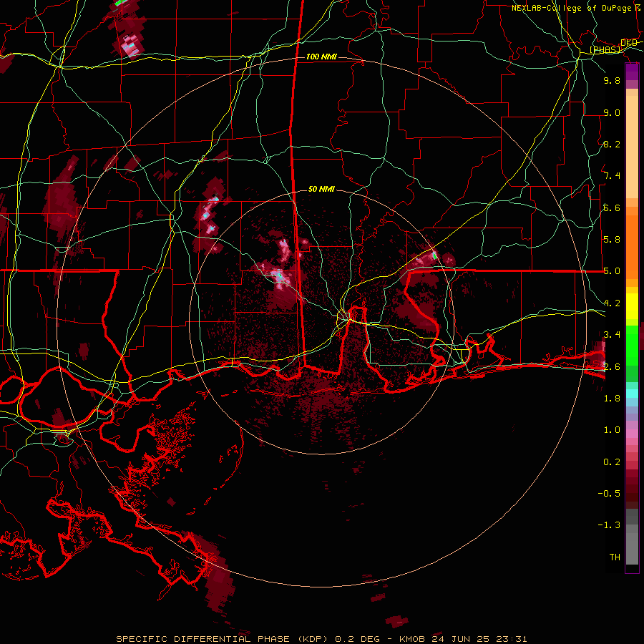Click the TH threshold label on scale
The height and width of the screenshot is (644, 644).
click(615, 557)
